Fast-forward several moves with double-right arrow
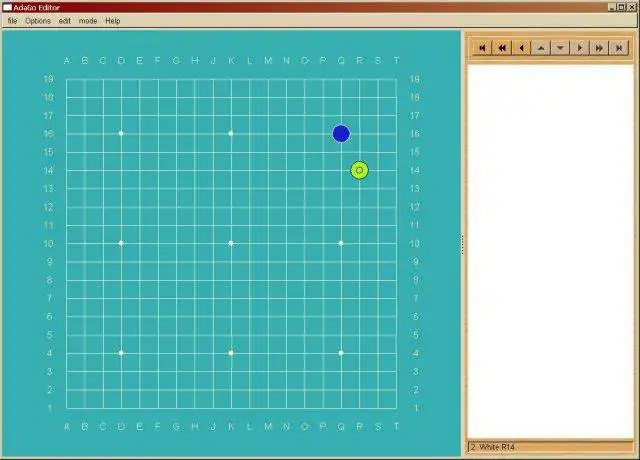Image resolution: width=640 pixels, height=460 pixels. [599, 48]
